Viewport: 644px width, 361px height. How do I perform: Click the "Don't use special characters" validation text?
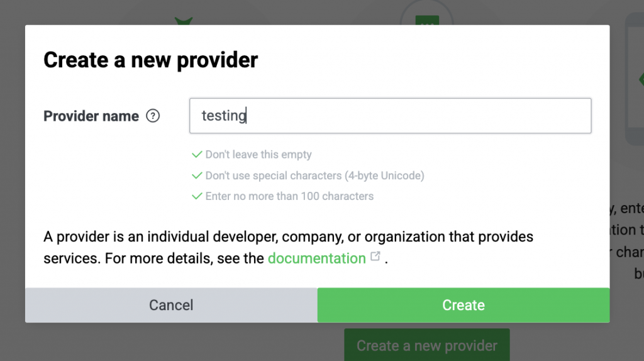(314, 175)
